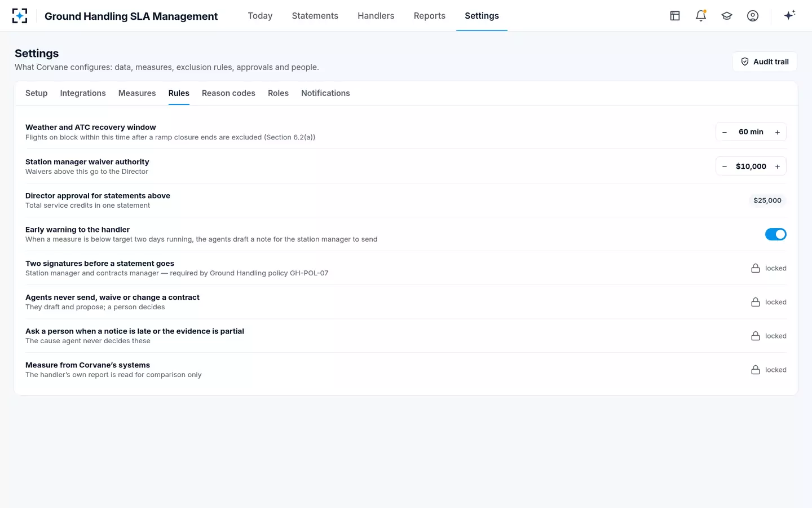The height and width of the screenshot is (508, 812).
Task: Click the $10,000 value field
Action: 751,167
